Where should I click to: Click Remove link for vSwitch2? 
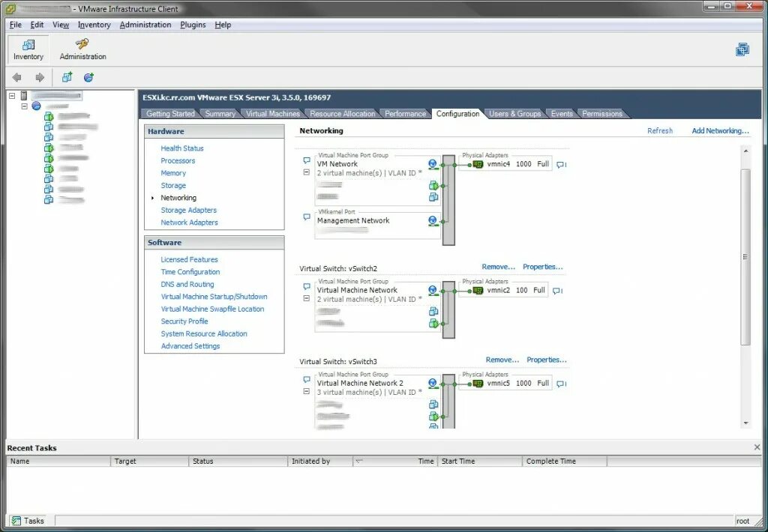tap(498, 267)
